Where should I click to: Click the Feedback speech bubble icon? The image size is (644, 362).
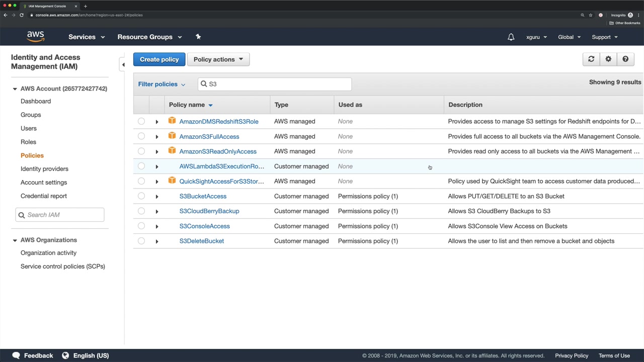point(16,355)
